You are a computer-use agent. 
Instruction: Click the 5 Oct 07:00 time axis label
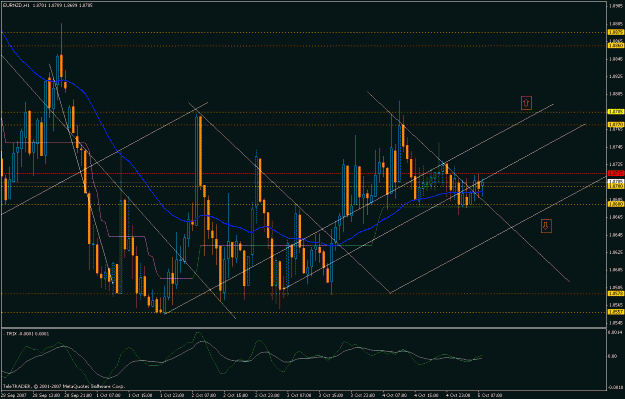click(490, 395)
